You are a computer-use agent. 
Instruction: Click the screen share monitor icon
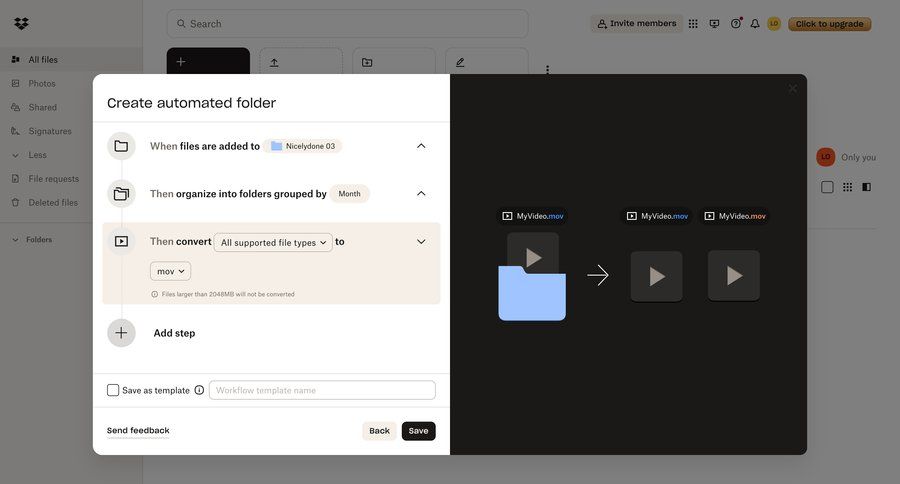point(714,24)
